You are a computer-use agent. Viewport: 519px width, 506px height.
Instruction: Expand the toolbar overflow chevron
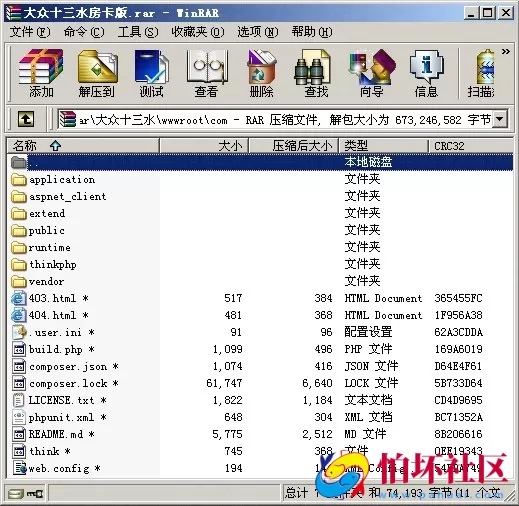pyautogui.click(x=506, y=51)
